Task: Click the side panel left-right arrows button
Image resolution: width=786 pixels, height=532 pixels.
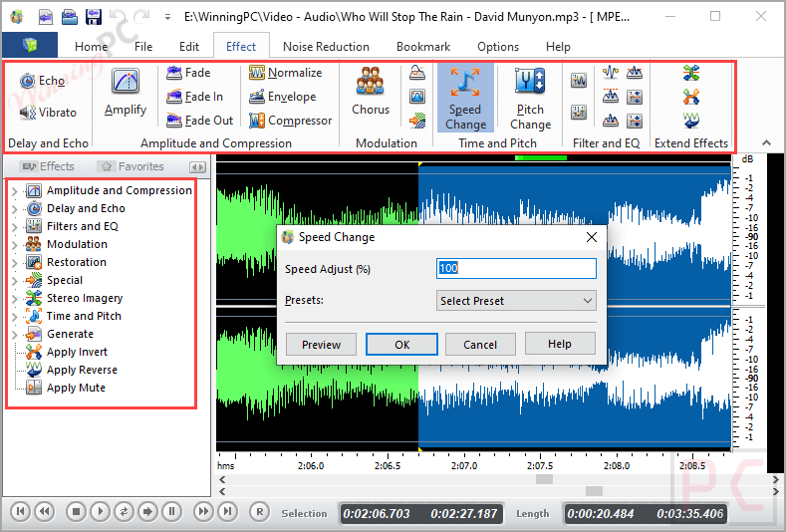Action: (x=197, y=167)
